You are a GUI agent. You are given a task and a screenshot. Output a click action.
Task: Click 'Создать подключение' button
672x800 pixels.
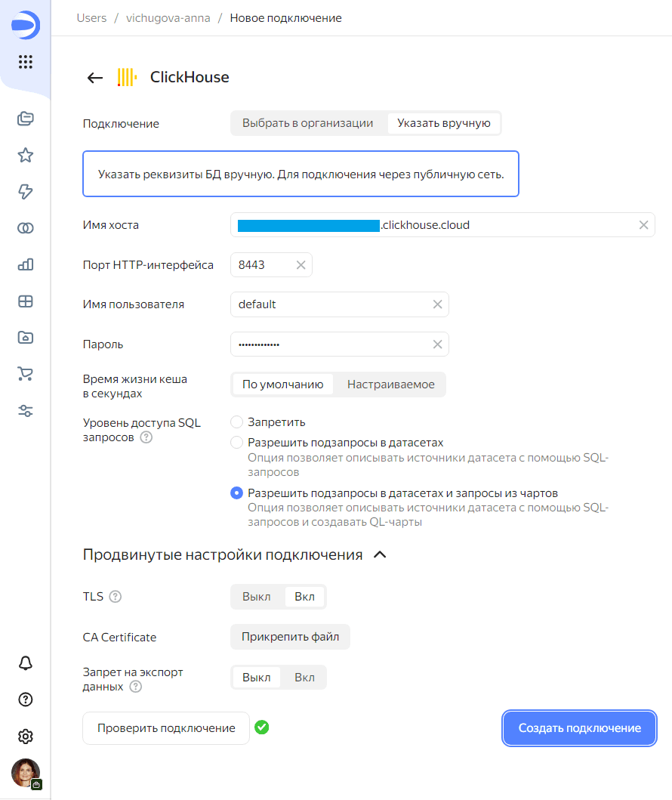(x=580, y=728)
